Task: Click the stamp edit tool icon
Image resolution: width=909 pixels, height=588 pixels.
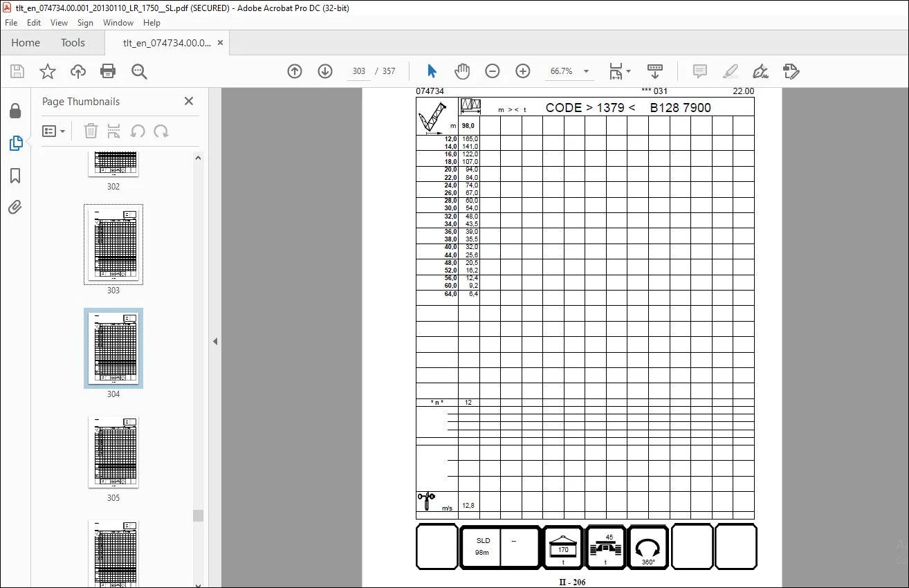Action: (x=791, y=71)
